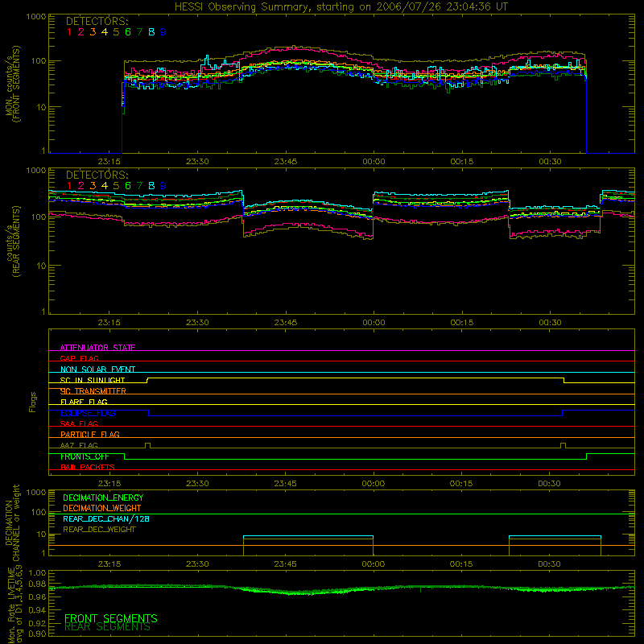This screenshot has height=644, width=644.
Task: Click 00:00 tick label under rear segments plot
Action: coord(374,323)
